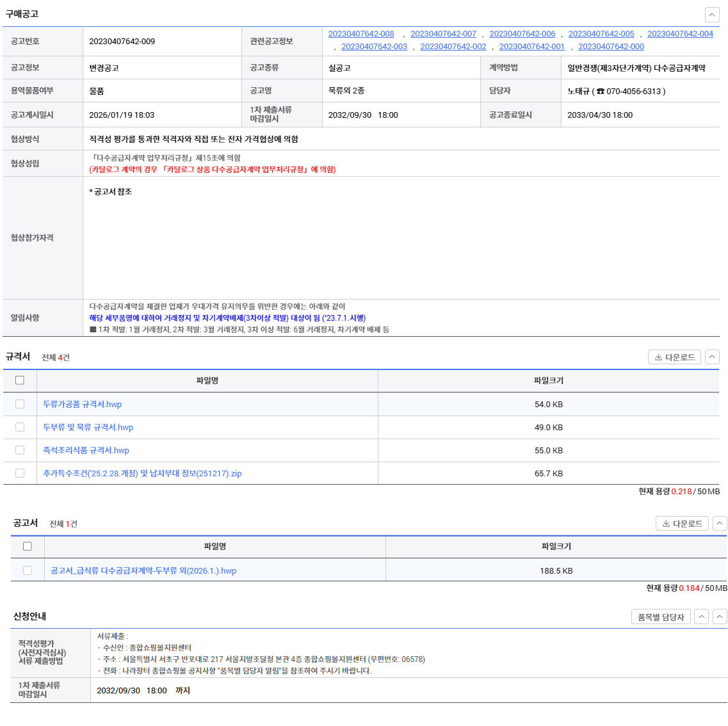Open 공고서_급식류 다수공급자계약 hwp file link

coord(143,571)
